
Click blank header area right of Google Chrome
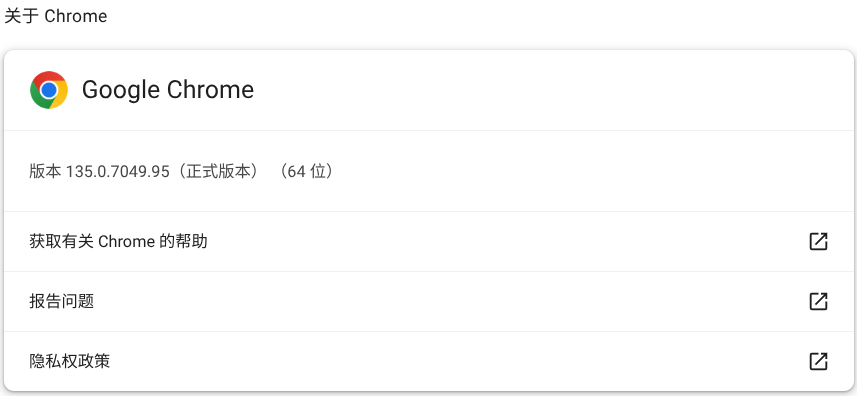tap(547, 90)
